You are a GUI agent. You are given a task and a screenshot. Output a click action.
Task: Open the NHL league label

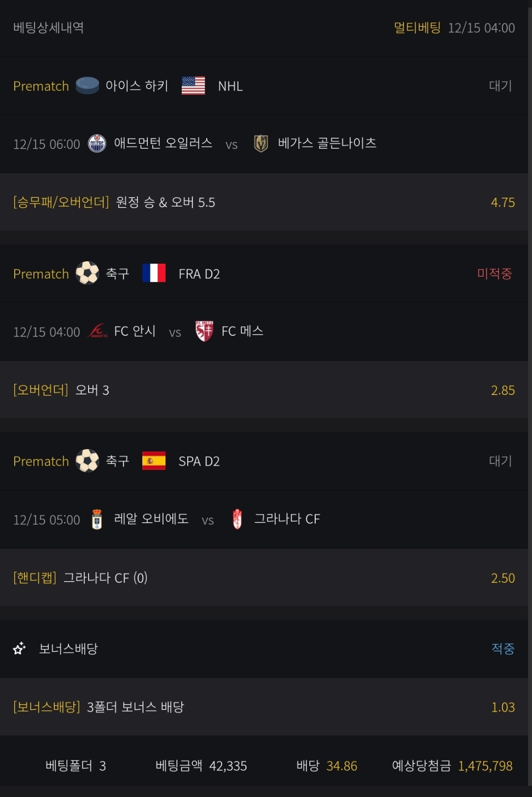click(x=230, y=86)
